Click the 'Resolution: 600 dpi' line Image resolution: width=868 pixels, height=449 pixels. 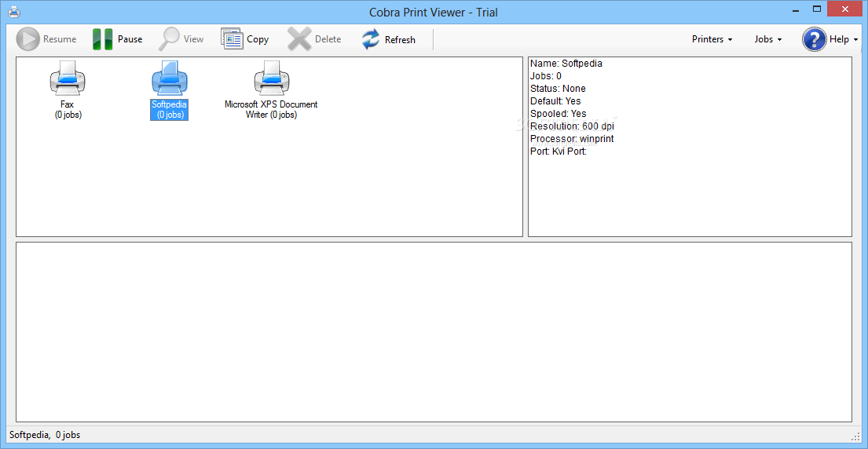(572, 126)
